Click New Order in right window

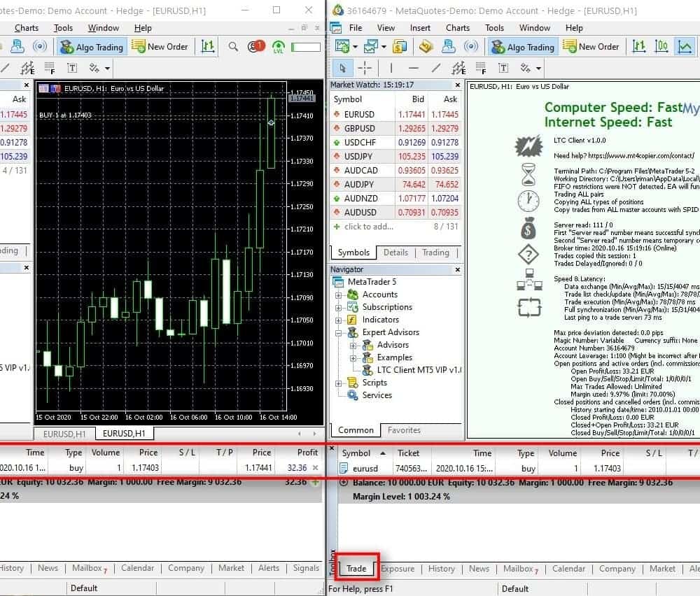[591, 47]
